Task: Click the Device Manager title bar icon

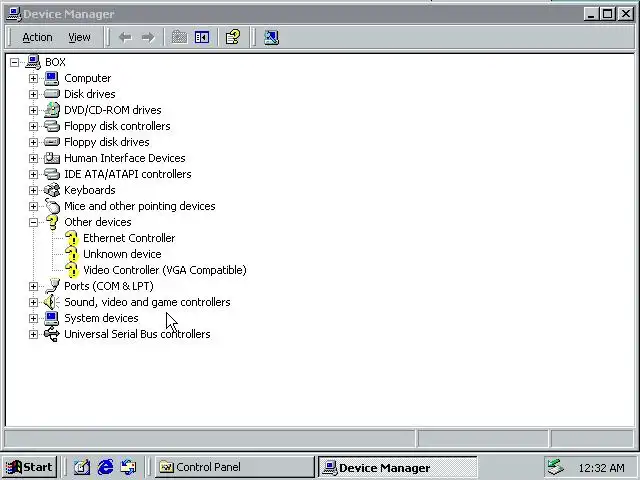Action: click(x=14, y=14)
